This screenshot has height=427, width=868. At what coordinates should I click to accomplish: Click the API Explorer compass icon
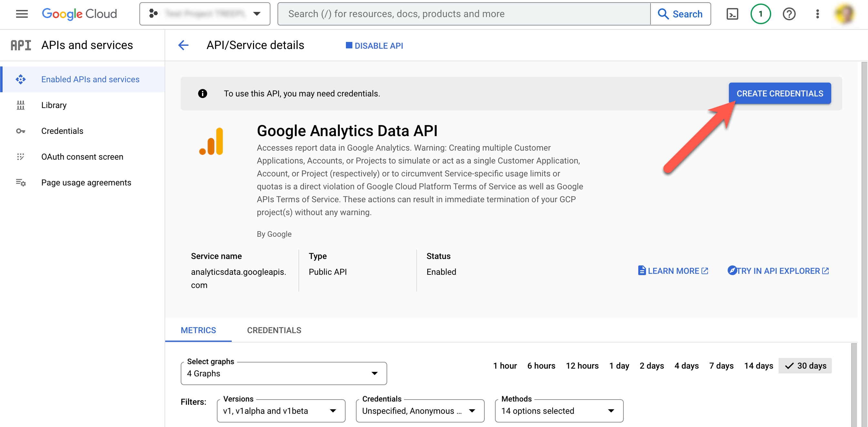[732, 270]
